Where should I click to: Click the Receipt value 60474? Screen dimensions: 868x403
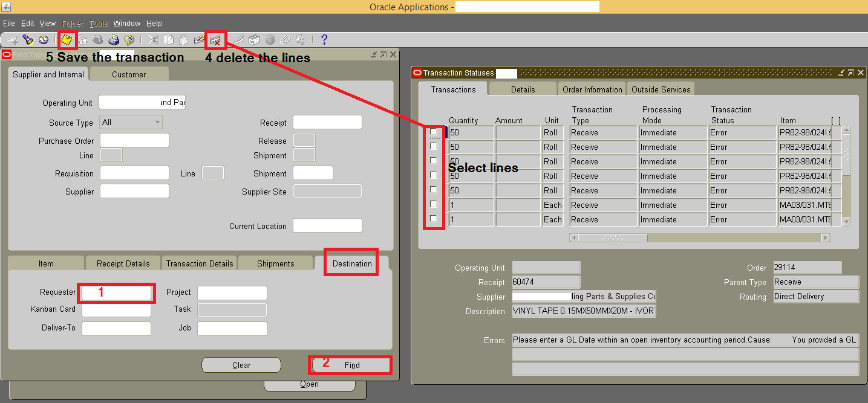click(546, 282)
